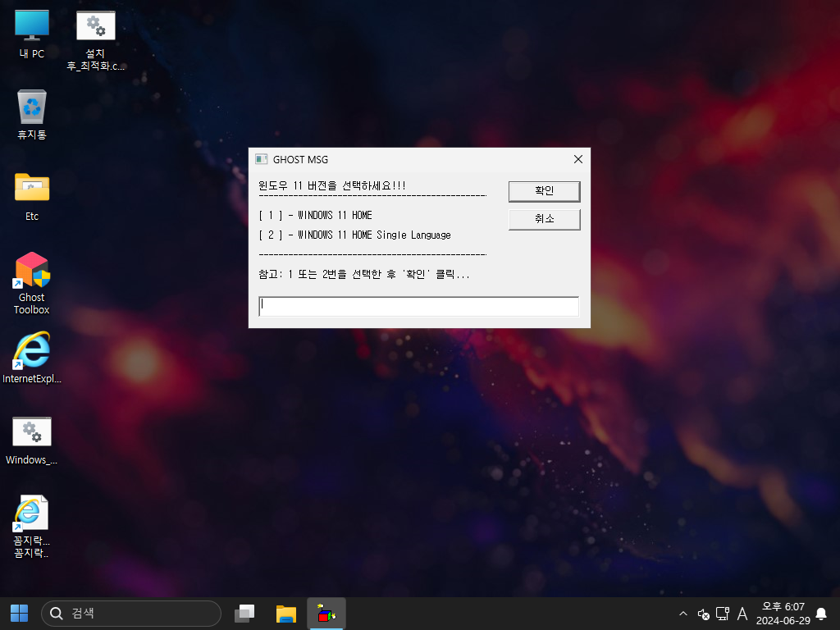Select the InternetExplorer desktop shortcut
Screen dimensions: 840x630
tap(32, 358)
